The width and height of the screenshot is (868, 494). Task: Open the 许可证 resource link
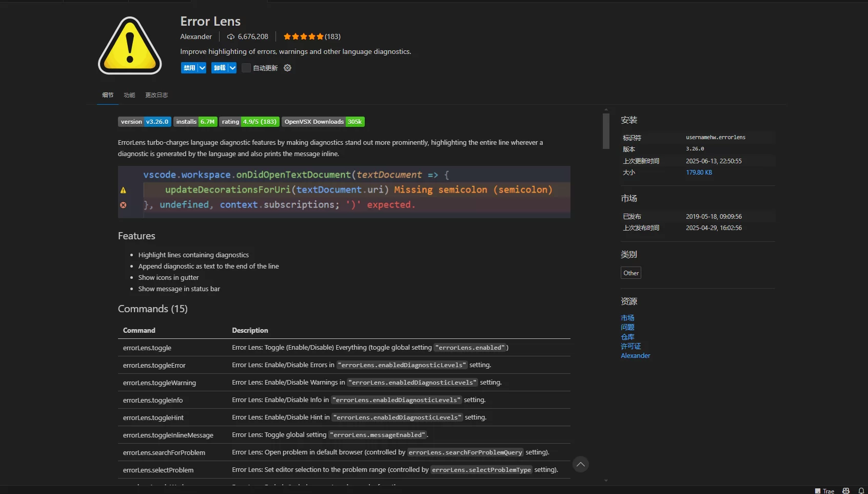click(x=631, y=346)
